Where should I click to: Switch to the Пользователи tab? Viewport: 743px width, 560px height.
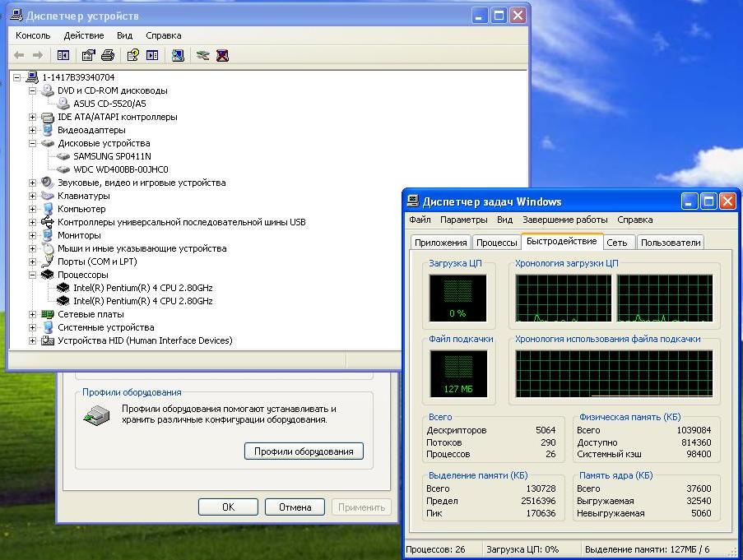[671, 243]
